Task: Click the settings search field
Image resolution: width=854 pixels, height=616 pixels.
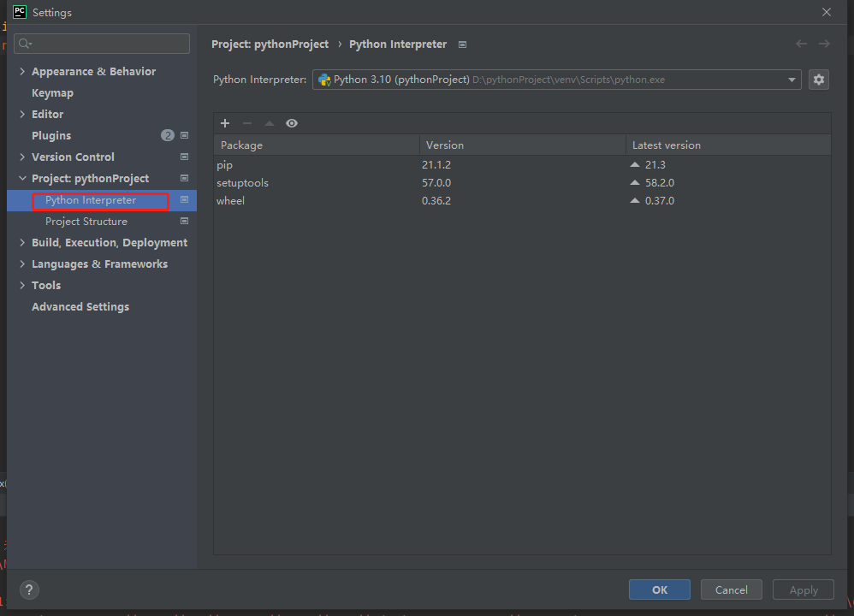Action: pos(102,43)
